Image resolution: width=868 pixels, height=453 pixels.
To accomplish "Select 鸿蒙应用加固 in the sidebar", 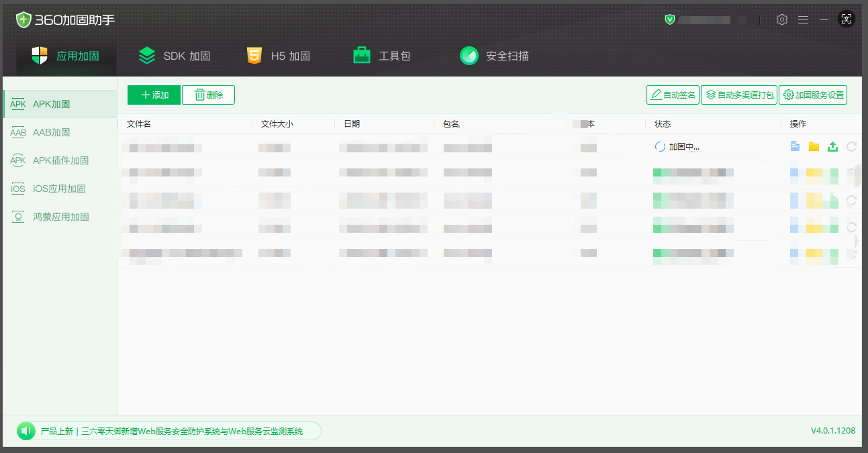I will 60,217.
